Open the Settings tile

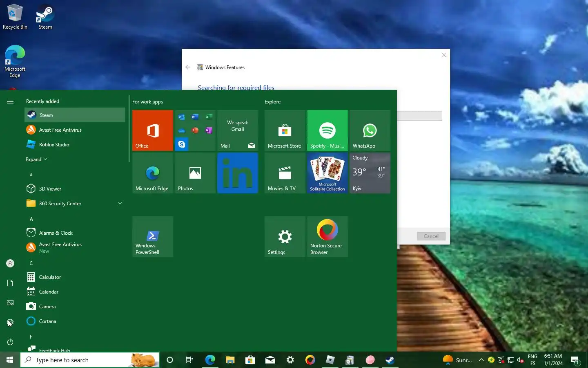pos(285,237)
